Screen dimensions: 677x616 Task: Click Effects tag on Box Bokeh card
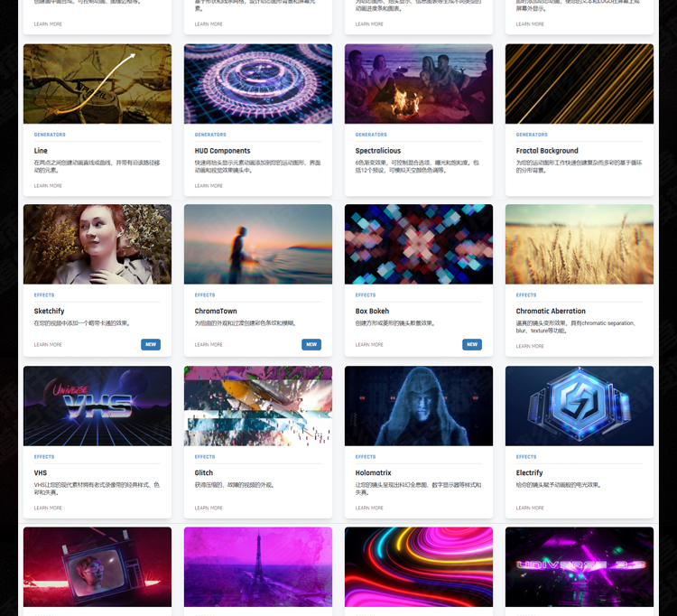tap(366, 295)
